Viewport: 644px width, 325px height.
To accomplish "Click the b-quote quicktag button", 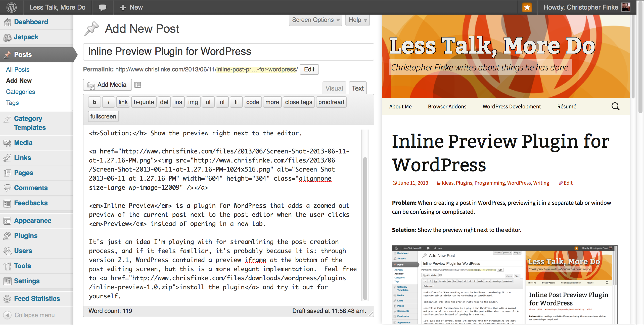I will tap(144, 102).
